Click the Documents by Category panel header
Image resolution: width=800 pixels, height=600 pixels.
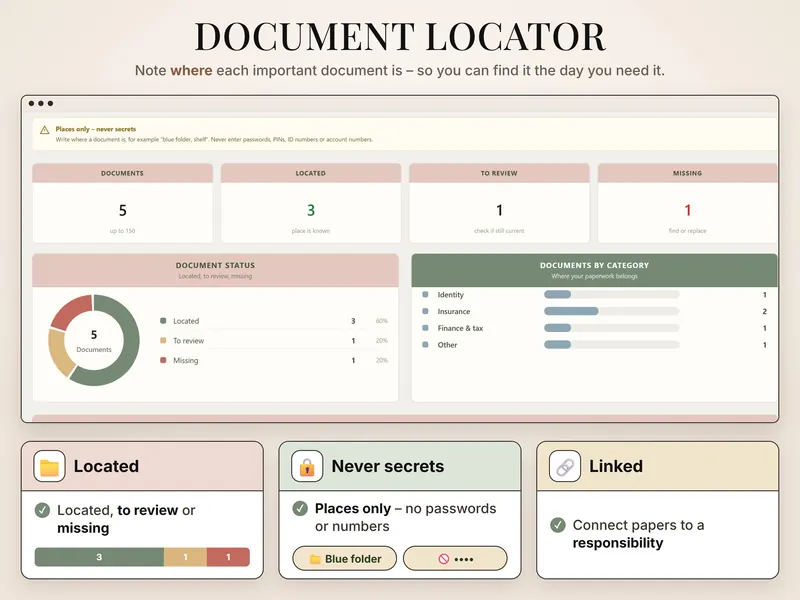(594, 270)
